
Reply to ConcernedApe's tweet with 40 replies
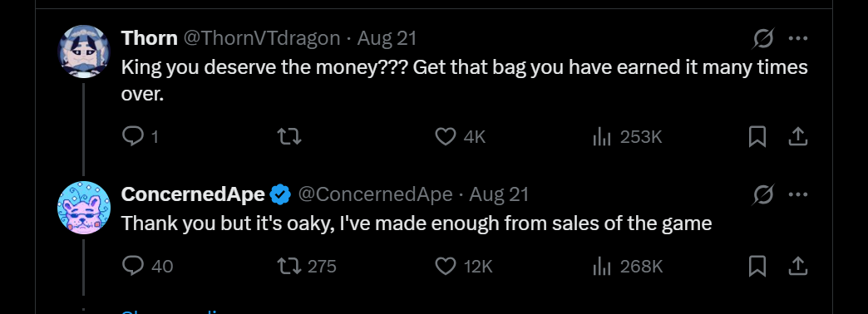[x=147, y=267]
